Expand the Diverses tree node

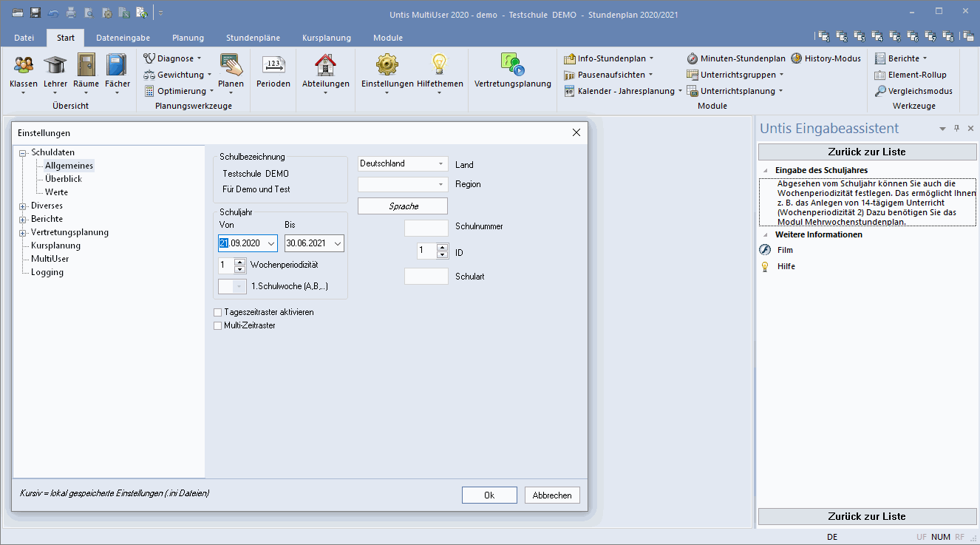point(23,206)
